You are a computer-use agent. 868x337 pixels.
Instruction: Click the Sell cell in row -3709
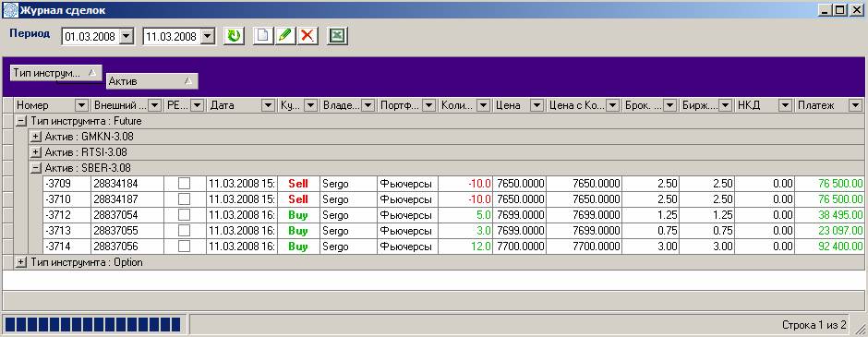click(x=298, y=183)
